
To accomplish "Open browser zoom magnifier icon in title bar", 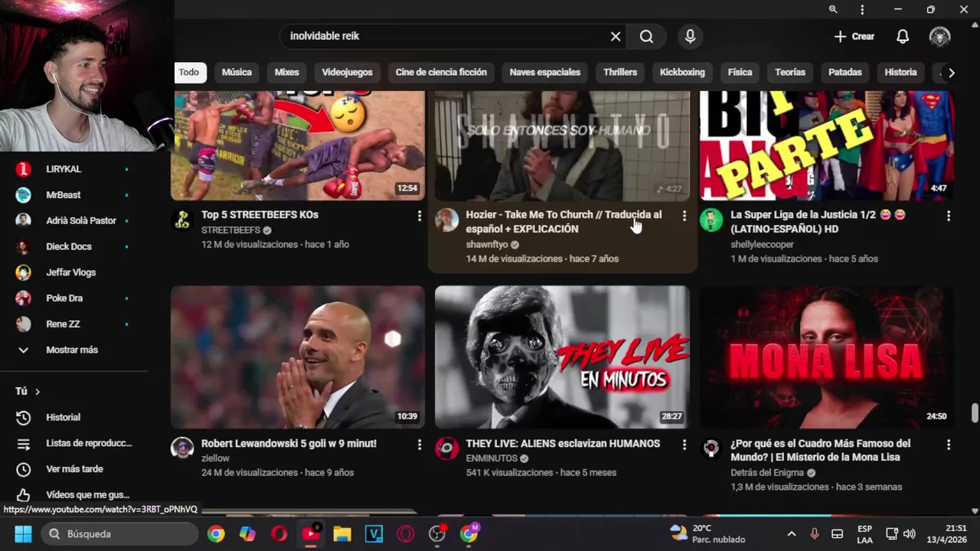I will click(x=833, y=9).
